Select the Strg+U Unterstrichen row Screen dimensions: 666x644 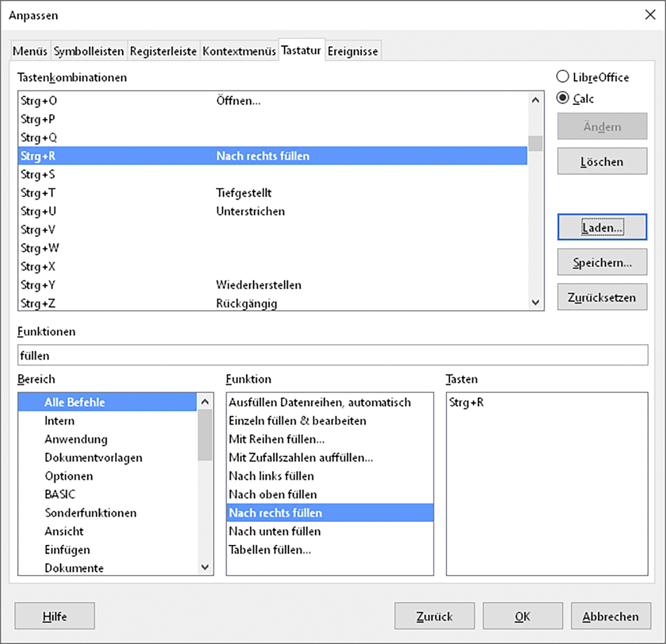coord(273,211)
